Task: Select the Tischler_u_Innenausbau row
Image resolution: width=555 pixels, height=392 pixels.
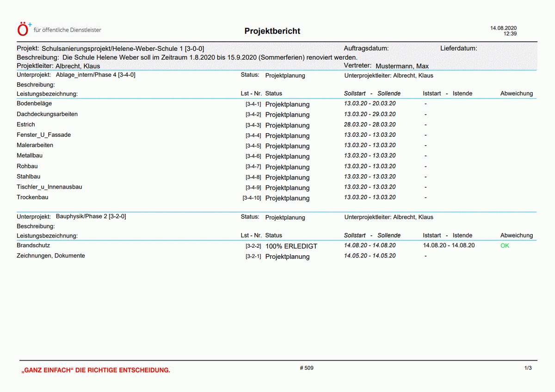Action: (49, 187)
